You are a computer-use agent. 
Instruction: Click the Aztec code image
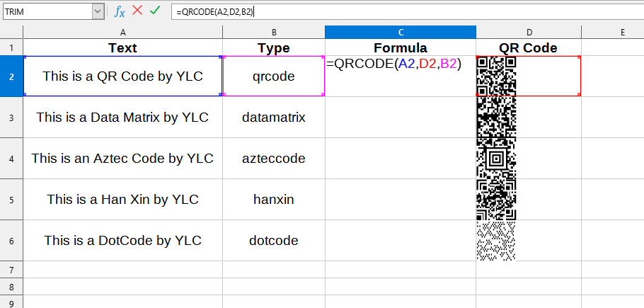click(x=496, y=158)
